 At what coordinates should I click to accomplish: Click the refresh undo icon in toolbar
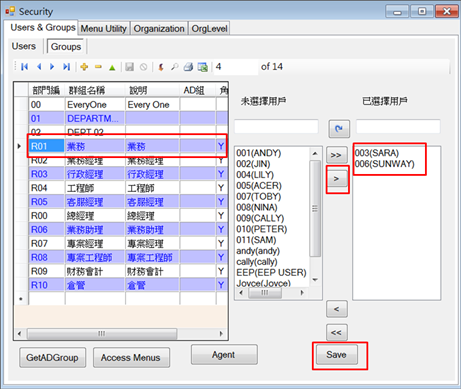[x=161, y=67]
